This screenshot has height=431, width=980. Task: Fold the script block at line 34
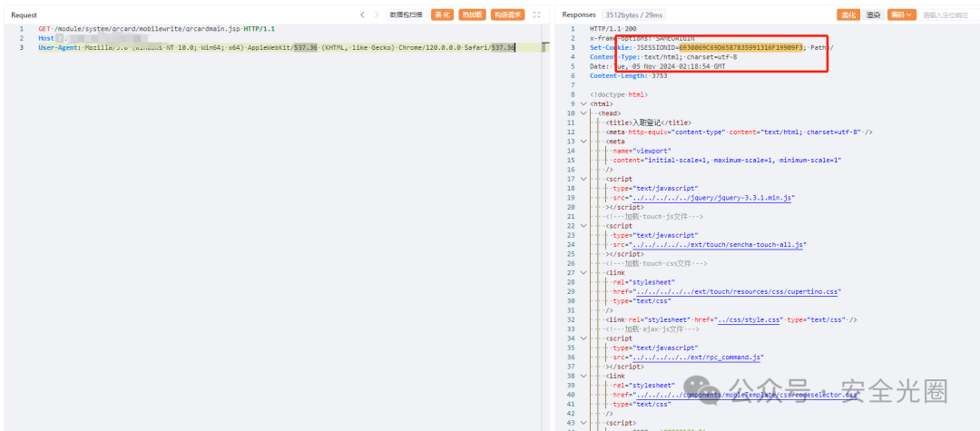pos(583,338)
